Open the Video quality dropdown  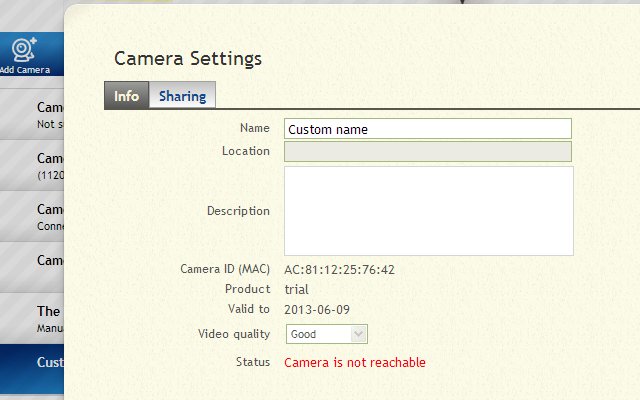tap(326, 334)
